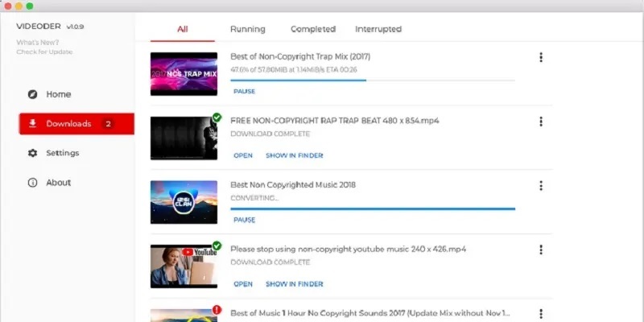The height and width of the screenshot is (322, 644).
Task: Open the Settings gear icon
Action: (x=32, y=153)
